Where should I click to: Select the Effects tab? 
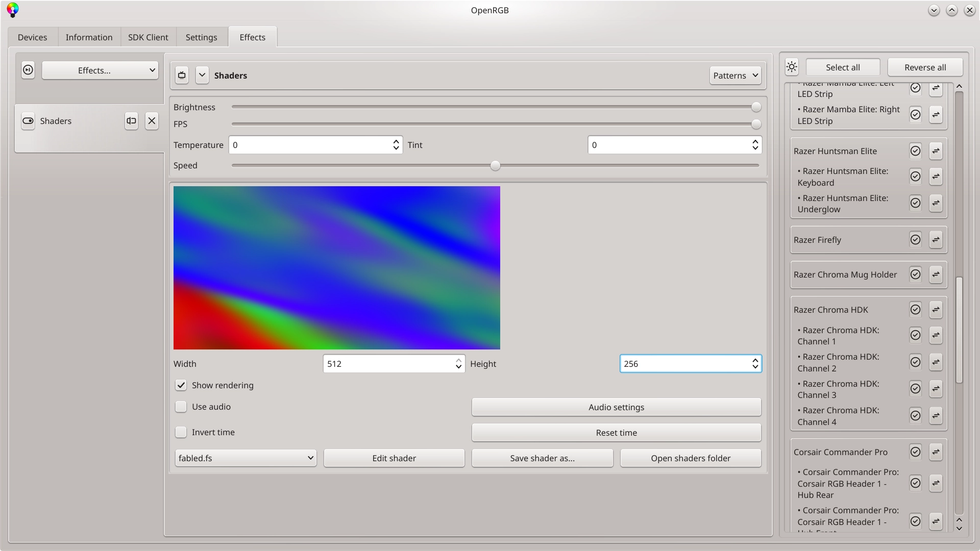(253, 37)
